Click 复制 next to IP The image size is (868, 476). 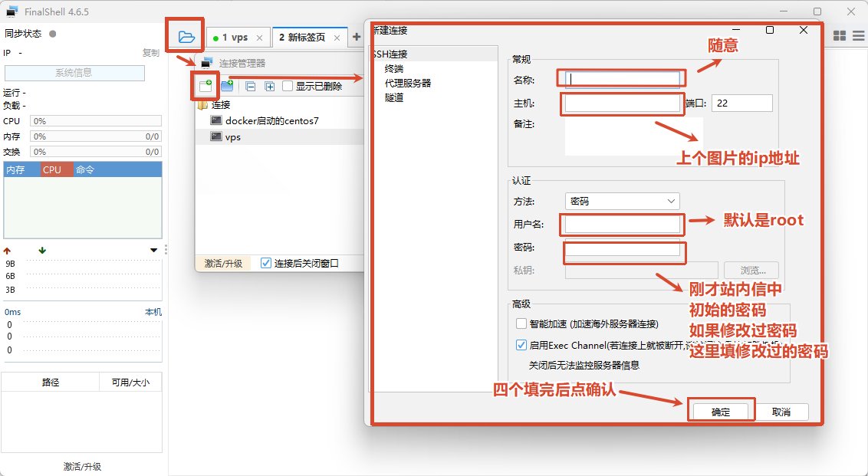click(150, 53)
